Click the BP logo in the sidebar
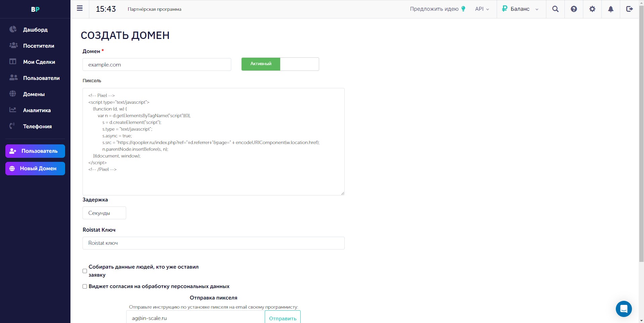The image size is (644, 323). [x=35, y=9]
